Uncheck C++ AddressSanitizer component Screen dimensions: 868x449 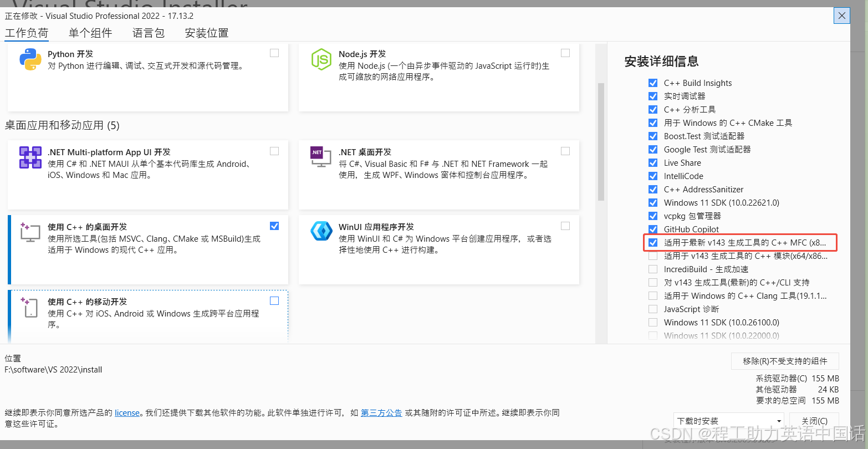(x=653, y=189)
